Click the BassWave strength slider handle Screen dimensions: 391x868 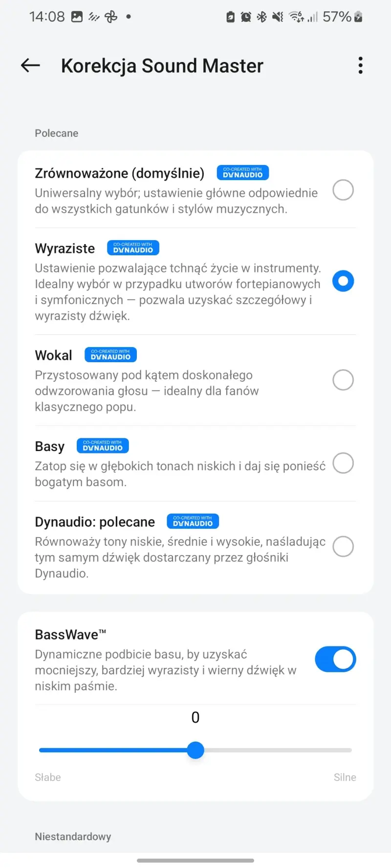(195, 750)
